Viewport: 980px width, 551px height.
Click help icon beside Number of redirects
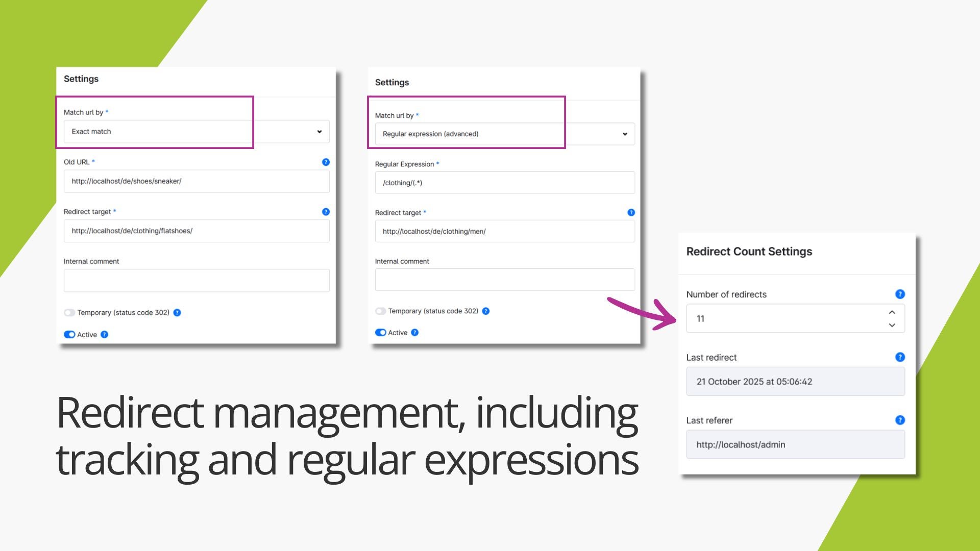[x=900, y=294]
